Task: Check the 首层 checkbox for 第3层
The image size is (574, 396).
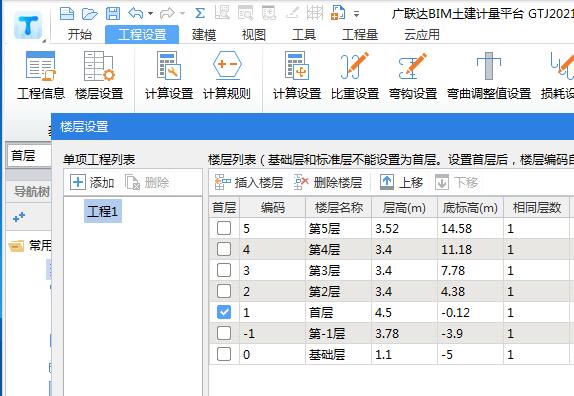Action: (224, 270)
